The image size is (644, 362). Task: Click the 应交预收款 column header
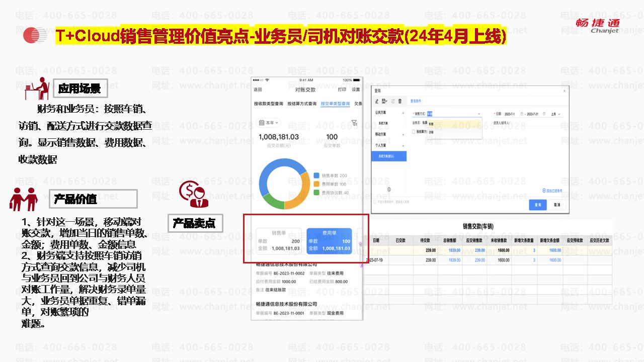pyautogui.click(x=575, y=240)
